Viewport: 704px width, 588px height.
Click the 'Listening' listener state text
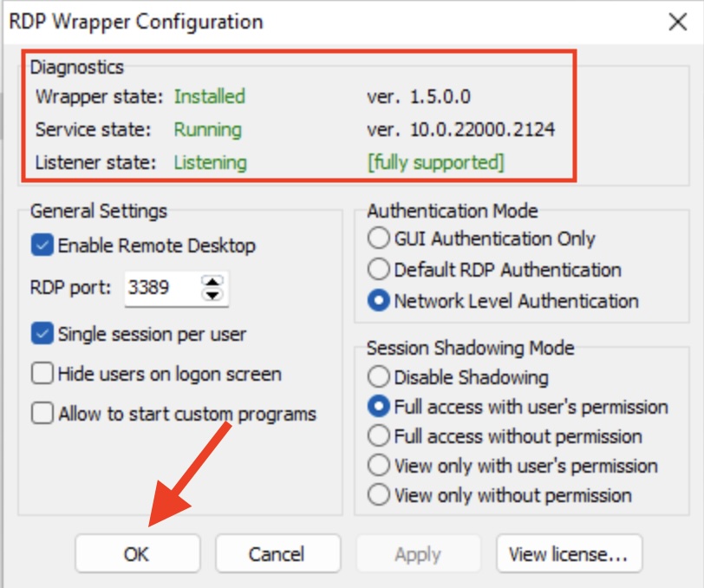click(211, 162)
